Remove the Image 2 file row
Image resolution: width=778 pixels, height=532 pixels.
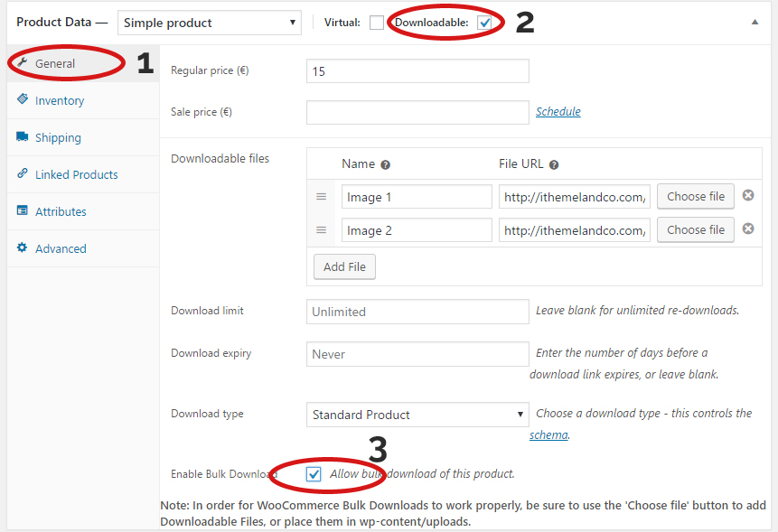click(748, 229)
